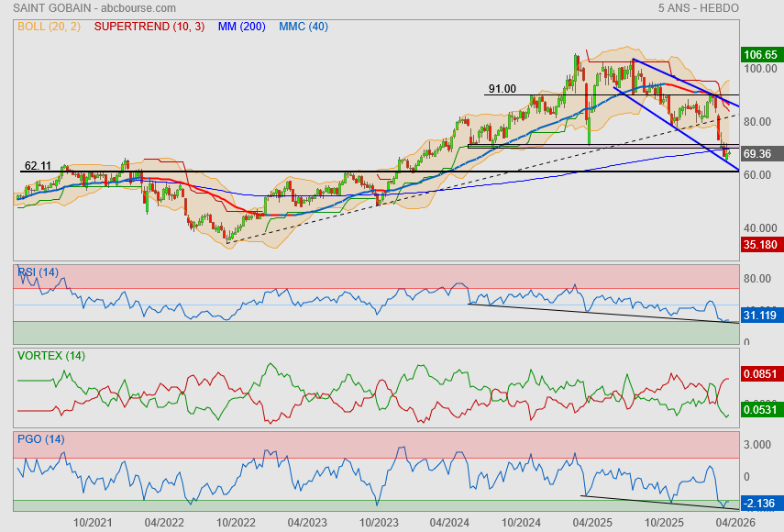Click the 62.11 support level label
This screenshot has height=532, width=784.
click(38, 166)
